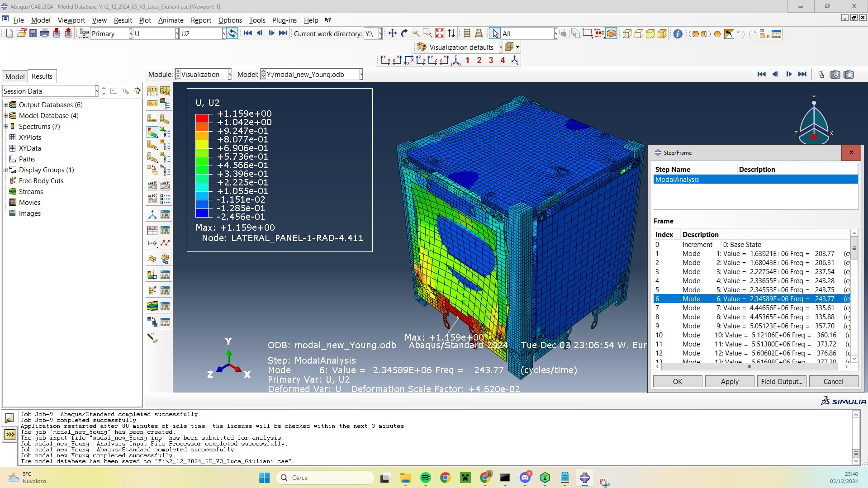Open Contour Options in the toolbox
Viewport: 868px width, 488px height.
click(x=165, y=133)
